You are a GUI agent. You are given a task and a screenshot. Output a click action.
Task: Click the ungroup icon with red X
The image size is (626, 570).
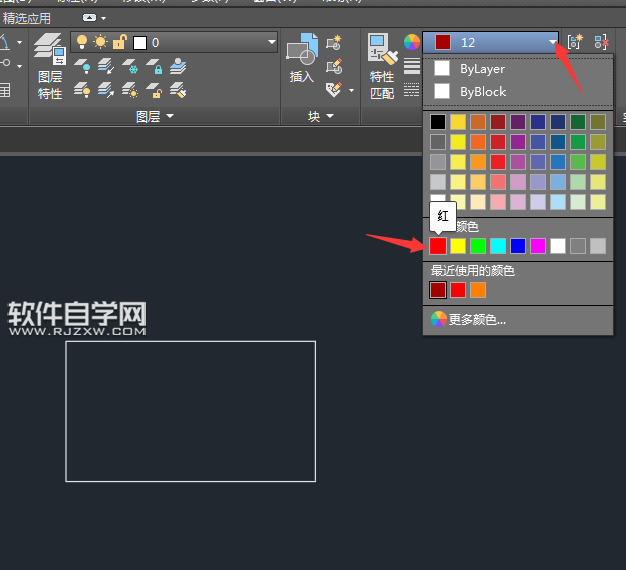601,42
